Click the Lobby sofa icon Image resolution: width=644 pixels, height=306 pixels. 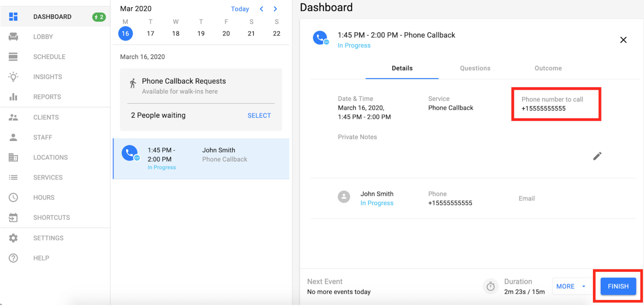click(13, 37)
